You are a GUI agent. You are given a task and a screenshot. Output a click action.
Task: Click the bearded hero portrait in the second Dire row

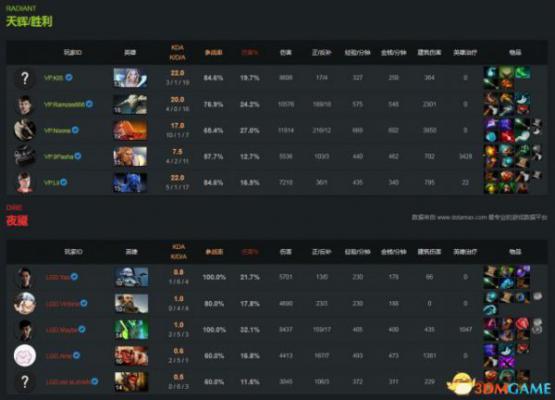pyautogui.click(x=132, y=303)
